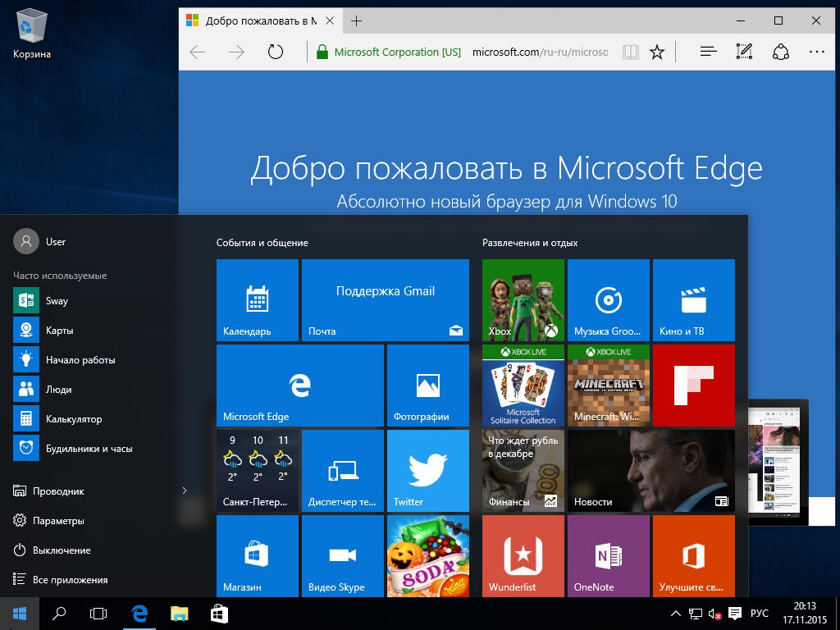
Task: Show hidden tray icons chevron
Action: pos(676,614)
